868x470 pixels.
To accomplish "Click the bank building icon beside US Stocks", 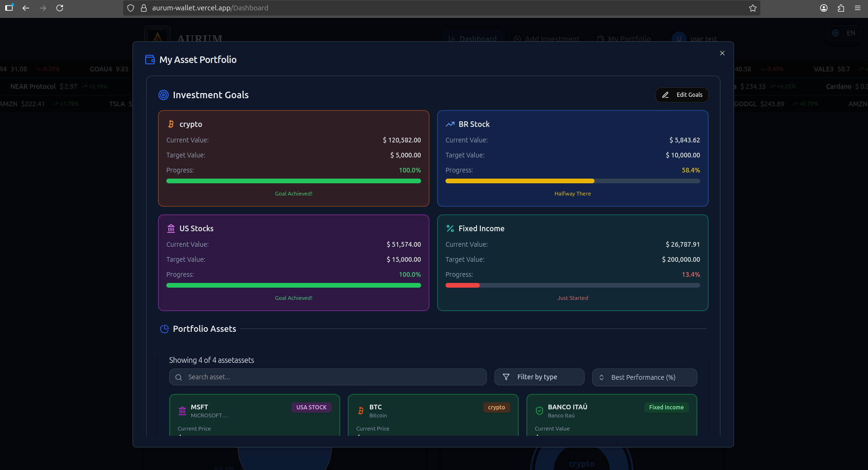I will click(x=171, y=228).
